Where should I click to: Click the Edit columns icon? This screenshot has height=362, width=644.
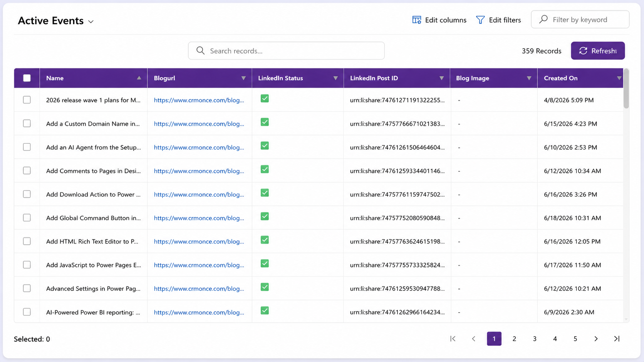[417, 20]
